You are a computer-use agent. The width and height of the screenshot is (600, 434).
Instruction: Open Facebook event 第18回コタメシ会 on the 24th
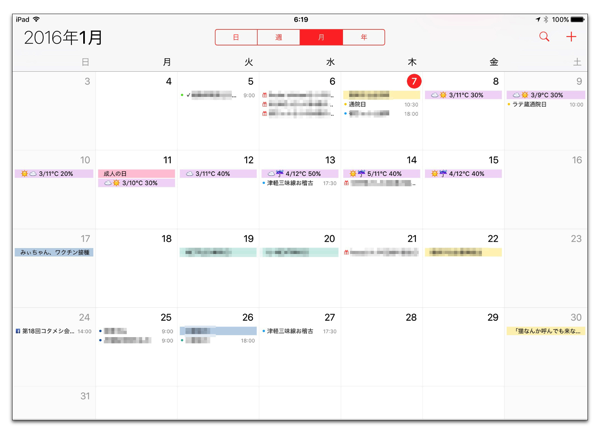tap(48, 331)
